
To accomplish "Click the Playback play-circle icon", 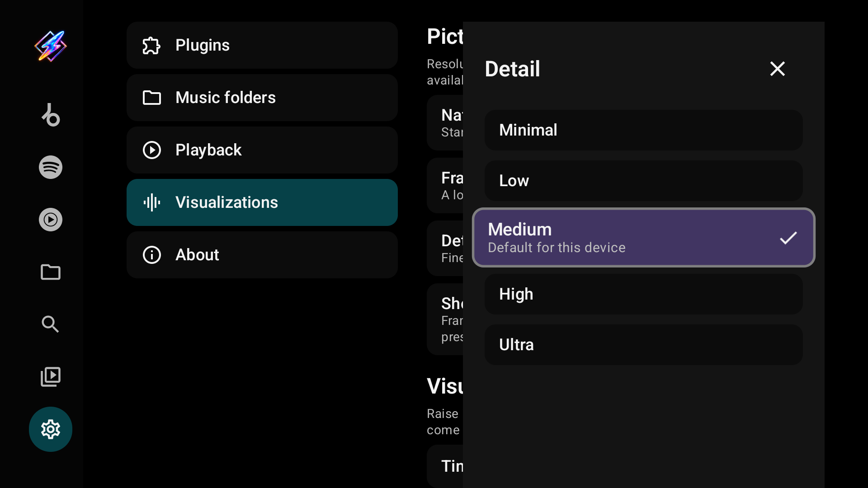I will coord(152,150).
